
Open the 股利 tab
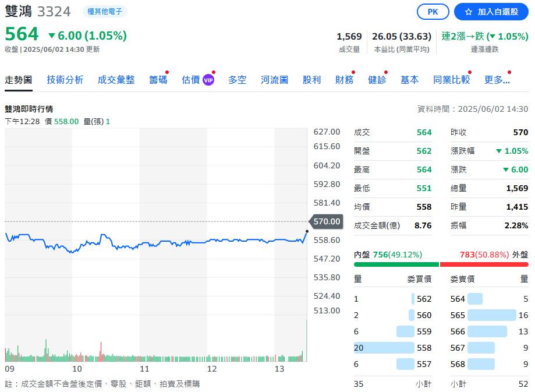311,80
